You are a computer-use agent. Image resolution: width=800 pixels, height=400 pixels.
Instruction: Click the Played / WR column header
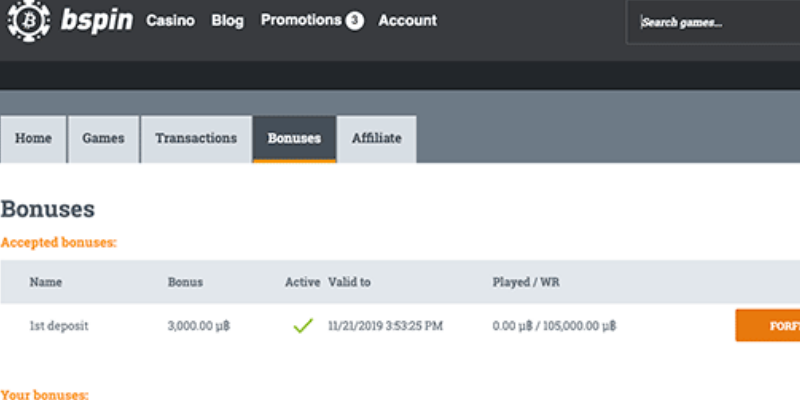(525, 282)
